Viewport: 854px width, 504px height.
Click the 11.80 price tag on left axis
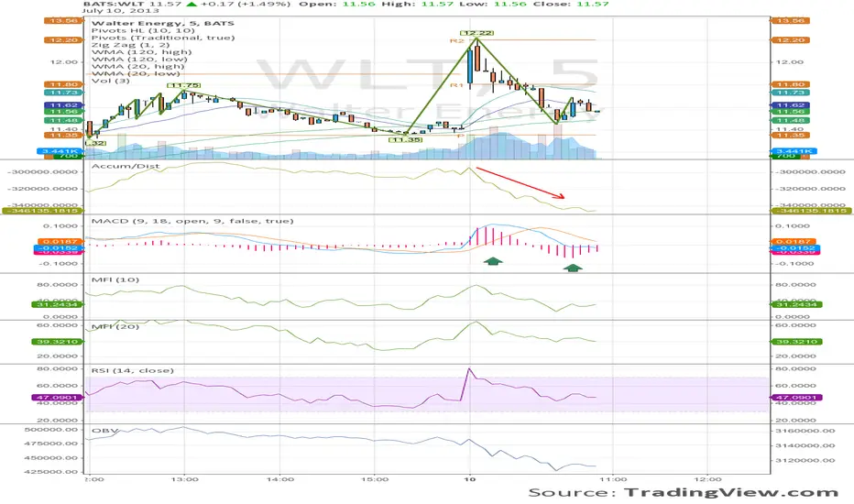63,84
